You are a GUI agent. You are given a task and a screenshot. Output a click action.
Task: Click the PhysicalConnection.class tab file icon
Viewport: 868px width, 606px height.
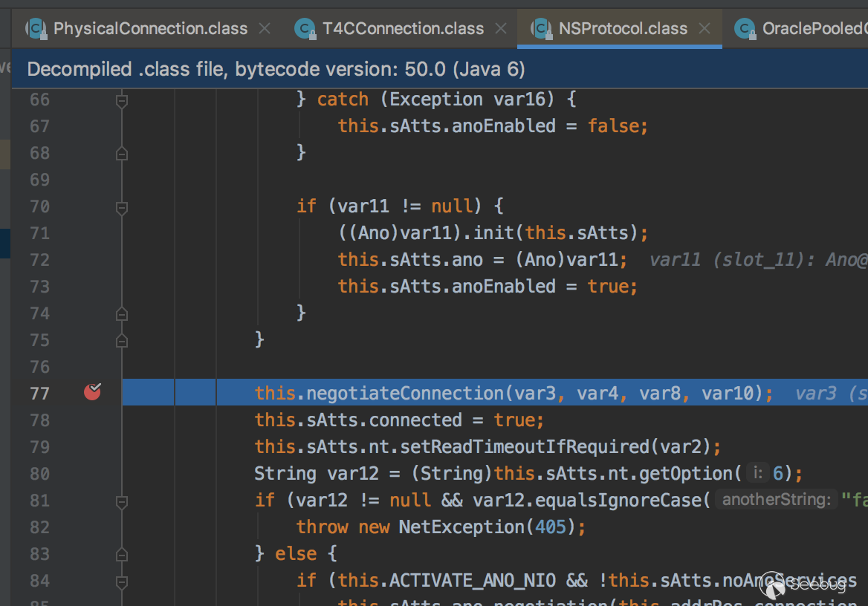coord(36,29)
